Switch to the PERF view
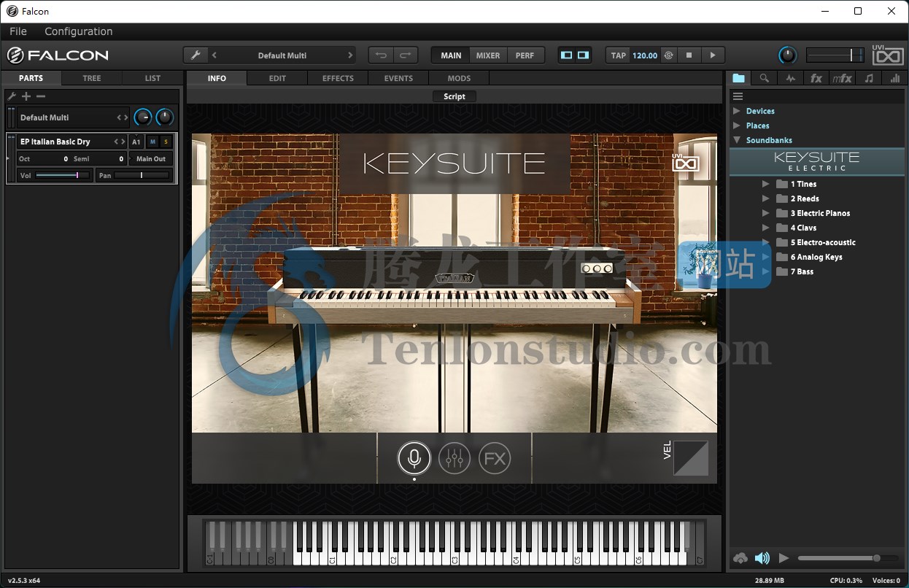 point(525,55)
